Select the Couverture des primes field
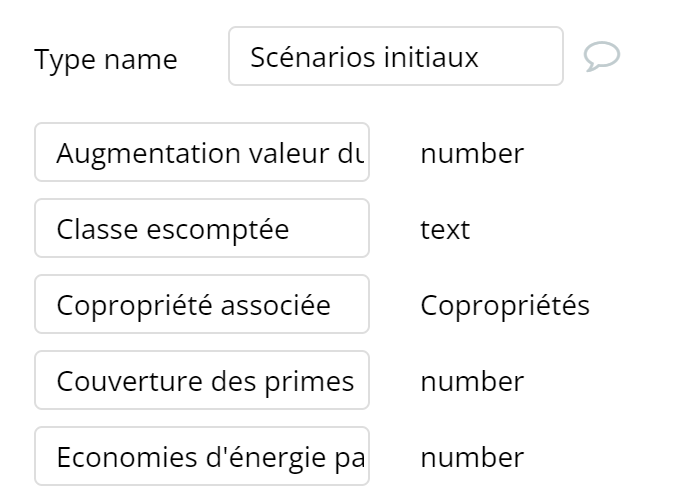 (202, 381)
